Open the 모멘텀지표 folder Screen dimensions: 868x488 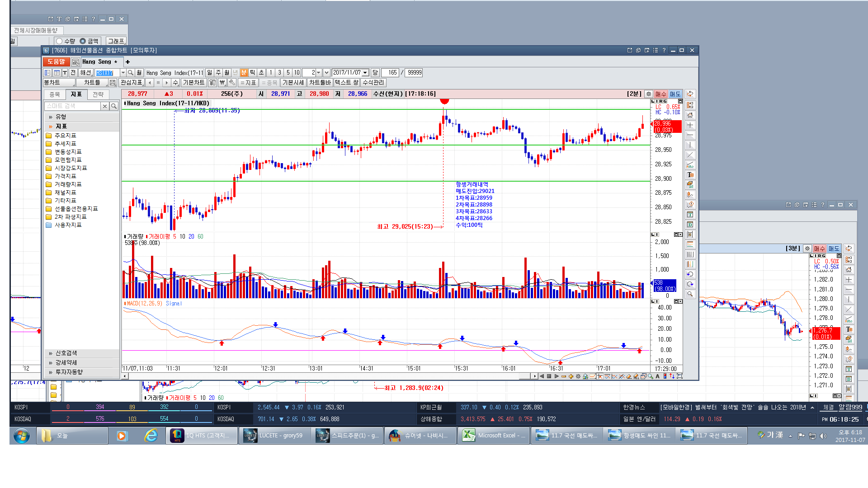pos(68,160)
